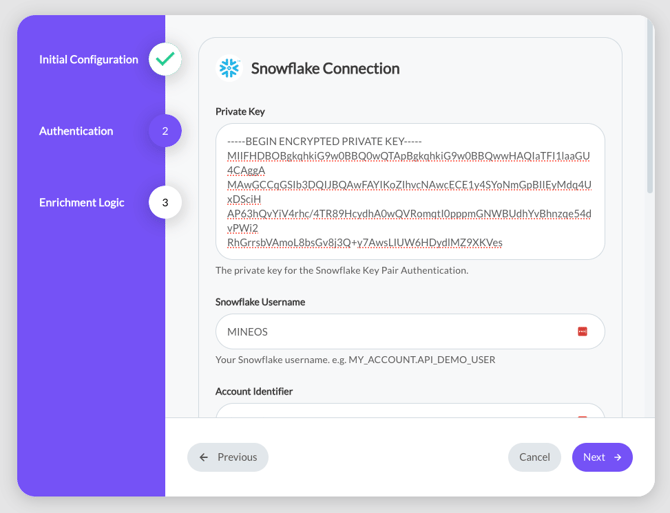Jump to the Enrichment Logic step label
Image resolution: width=670 pixels, height=513 pixels.
(x=81, y=203)
